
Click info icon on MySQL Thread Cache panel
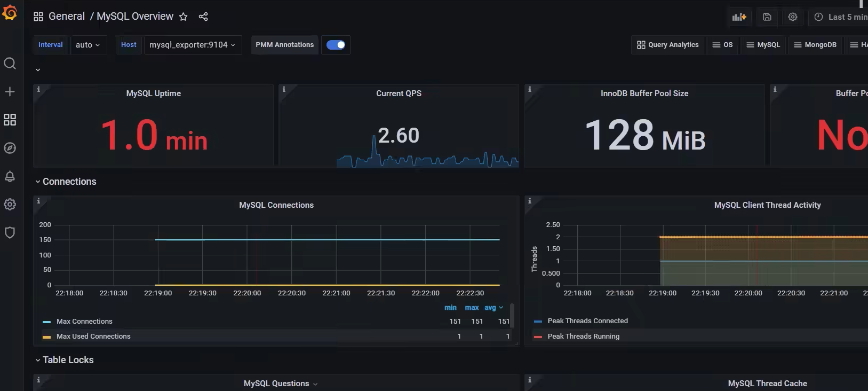pyautogui.click(x=530, y=380)
